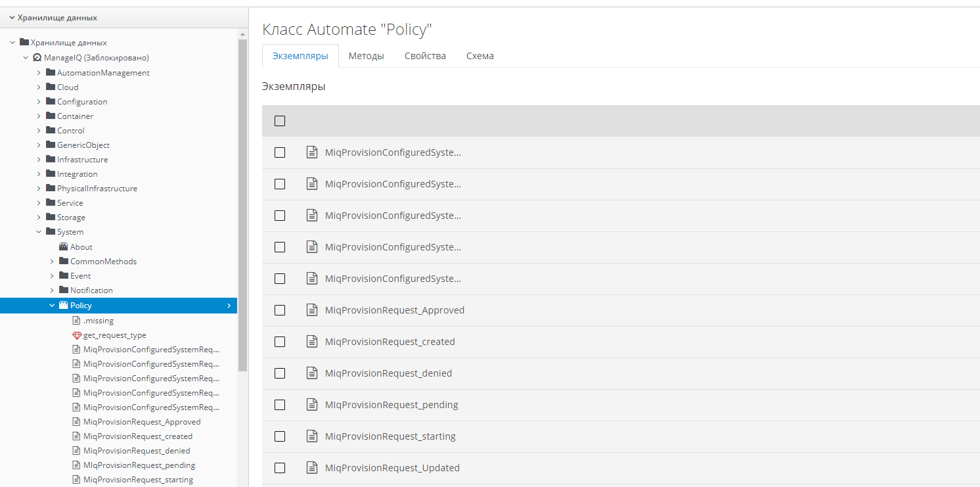Tick the checkbox for MiqProvisionRequest_created row
The image size is (980, 487).
pyautogui.click(x=280, y=342)
